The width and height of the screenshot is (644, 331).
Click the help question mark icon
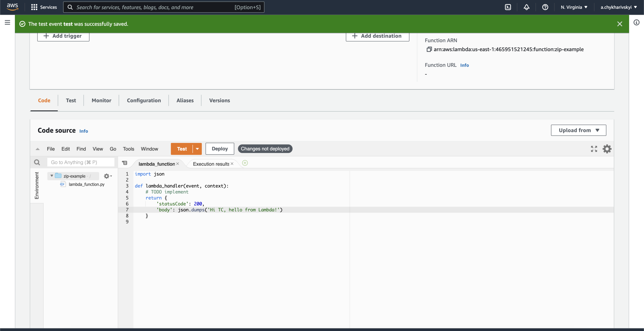pos(545,7)
